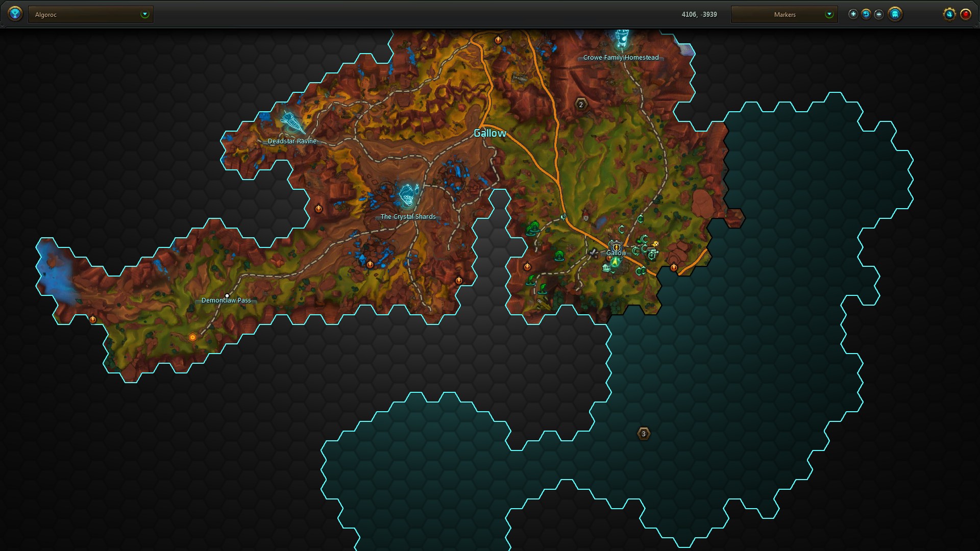Click the flame marker south of Crystal Shards
The image size is (980, 551).
(x=370, y=264)
